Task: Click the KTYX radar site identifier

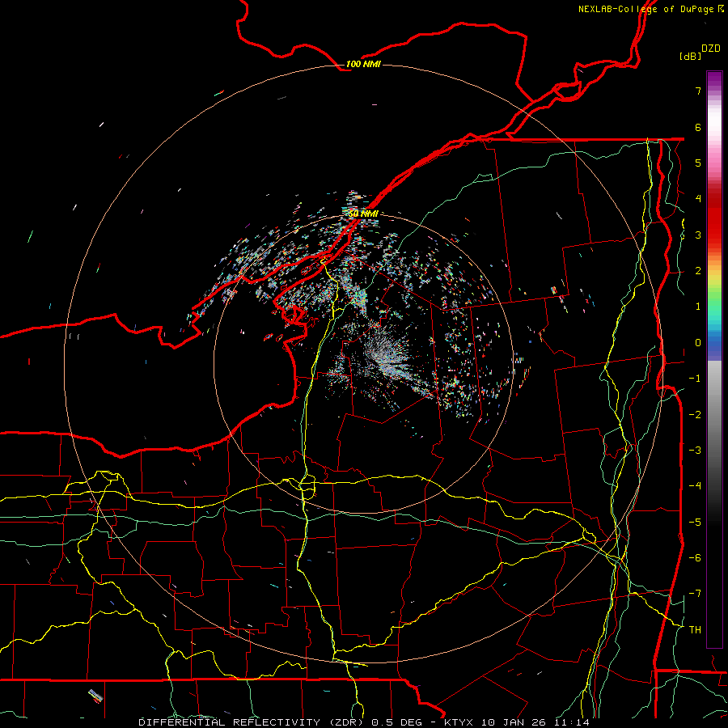Action: coord(460,722)
